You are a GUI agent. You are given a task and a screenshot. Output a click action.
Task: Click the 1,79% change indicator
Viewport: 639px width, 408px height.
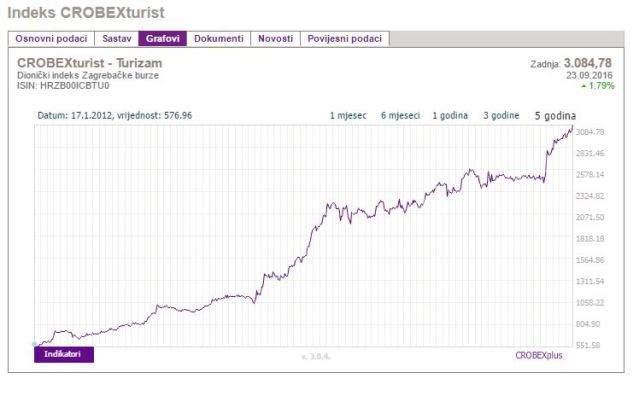(598, 86)
